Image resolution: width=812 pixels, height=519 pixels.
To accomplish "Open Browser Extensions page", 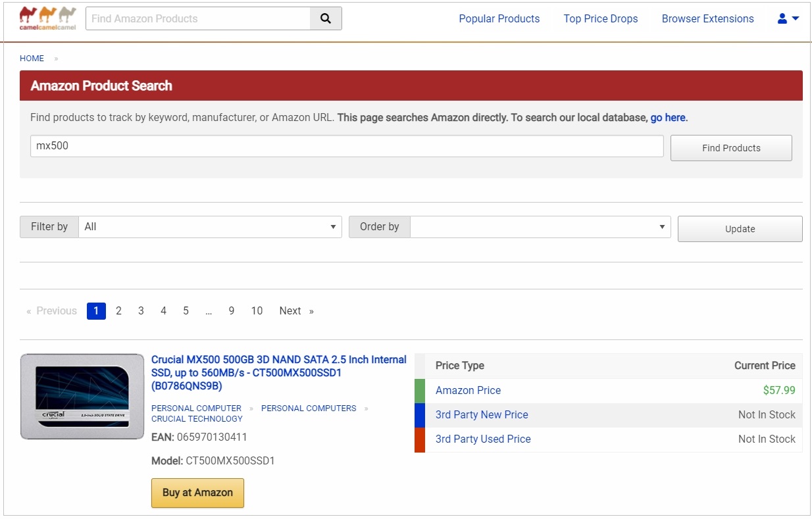I will (x=707, y=18).
